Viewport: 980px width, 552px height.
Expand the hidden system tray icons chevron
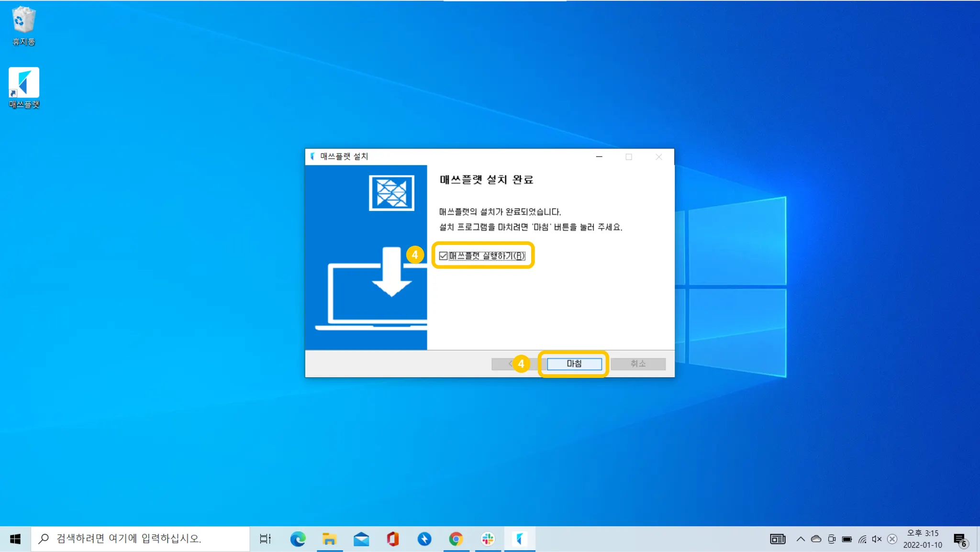click(x=801, y=539)
